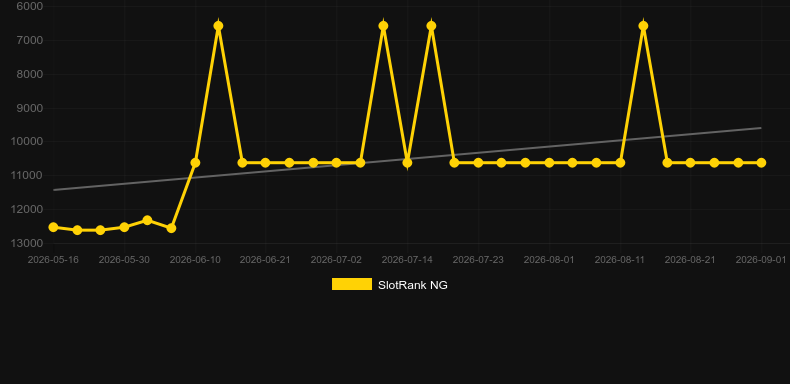Click the 2026-09-01 date label
The width and height of the screenshot is (790, 384).
tap(761, 260)
